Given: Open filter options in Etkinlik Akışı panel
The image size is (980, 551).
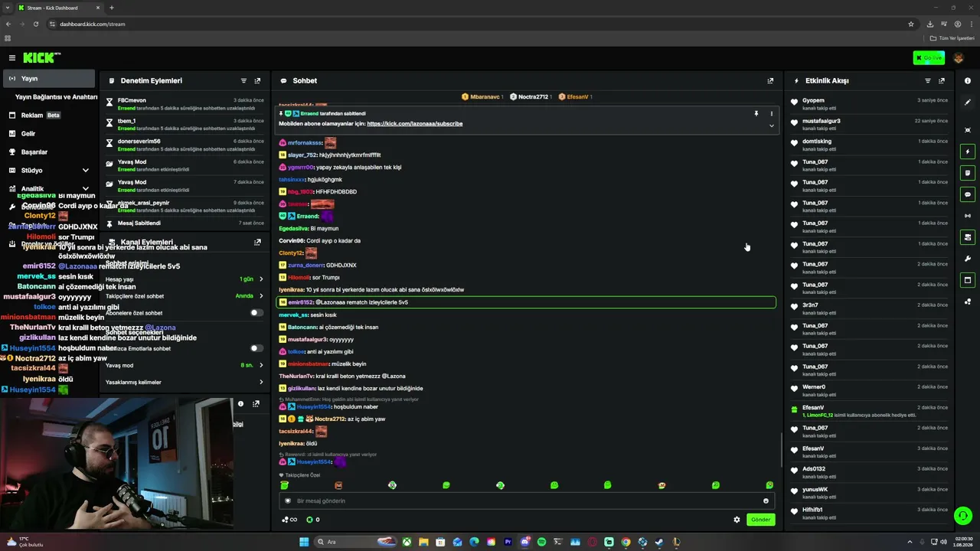Looking at the screenshot, I should coord(928,80).
